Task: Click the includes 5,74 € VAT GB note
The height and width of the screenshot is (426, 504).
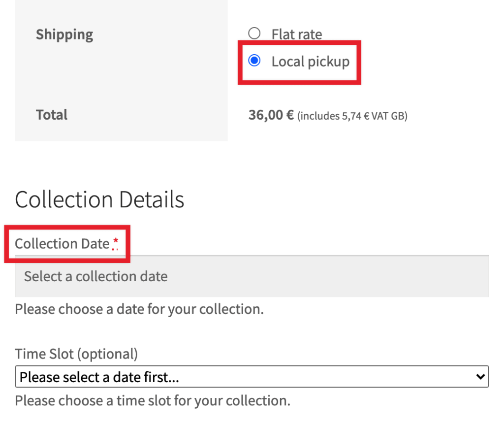Action: coord(352,116)
